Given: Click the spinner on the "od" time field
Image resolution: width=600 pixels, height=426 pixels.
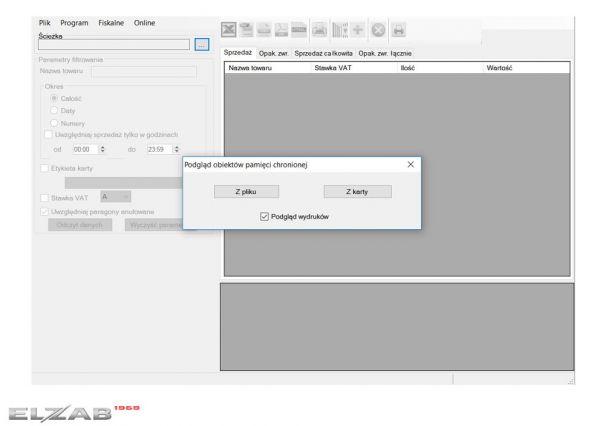Looking at the screenshot, I should point(101,149).
